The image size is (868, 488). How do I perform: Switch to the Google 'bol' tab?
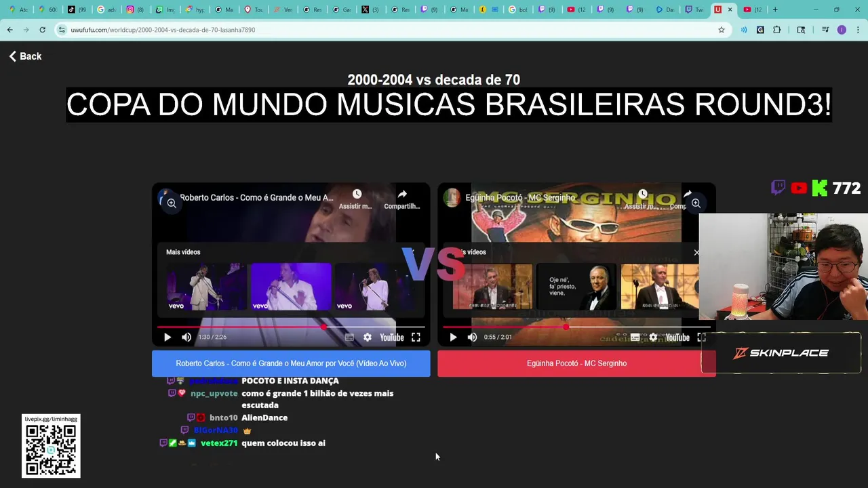(x=517, y=9)
